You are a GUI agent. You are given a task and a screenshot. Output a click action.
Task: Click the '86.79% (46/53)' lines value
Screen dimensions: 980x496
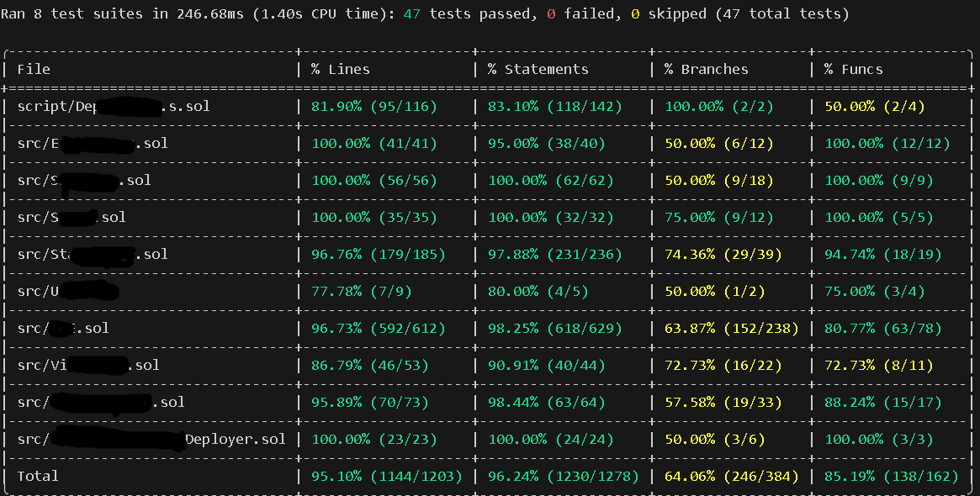click(x=370, y=365)
